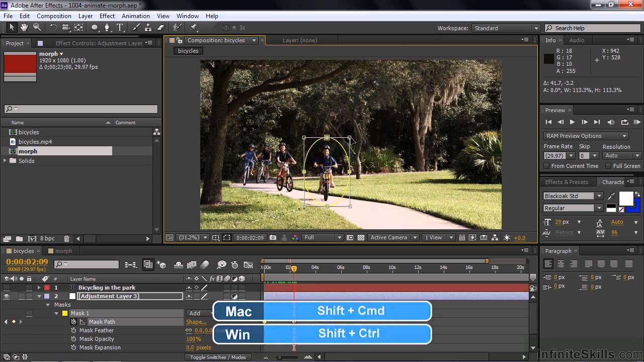Enable Full Screen preview checkbox
This screenshot has height=362, width=644.
coord(608,166)
